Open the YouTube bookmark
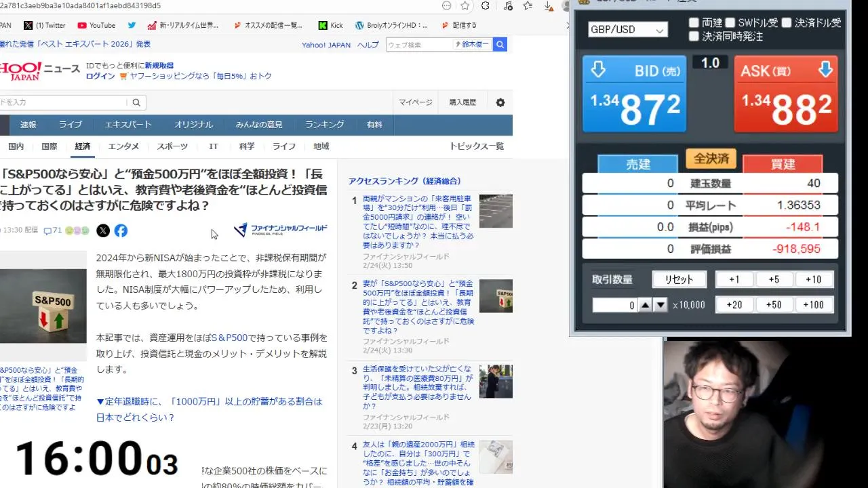Viewport: 868px width, 488px height. click(96, 25)
